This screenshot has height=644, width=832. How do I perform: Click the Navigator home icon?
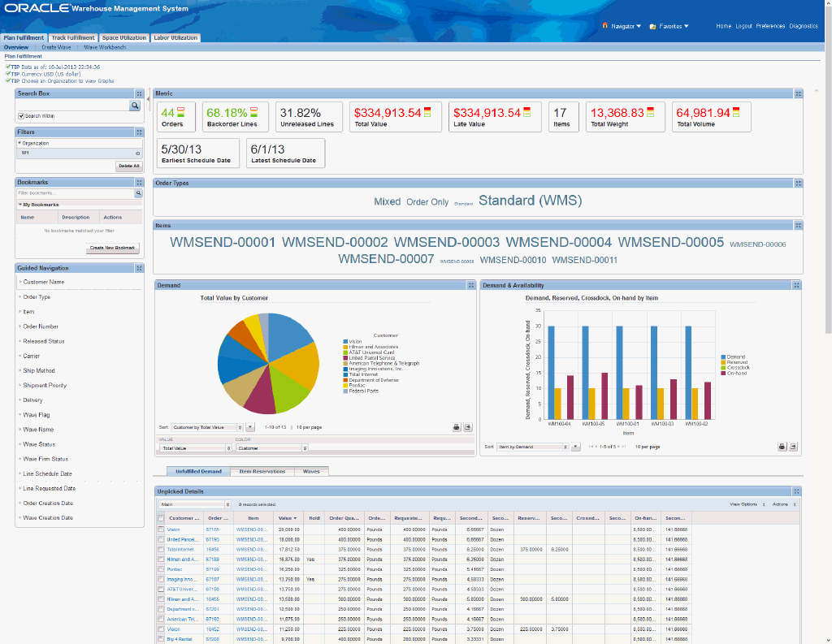click(604, 25)
